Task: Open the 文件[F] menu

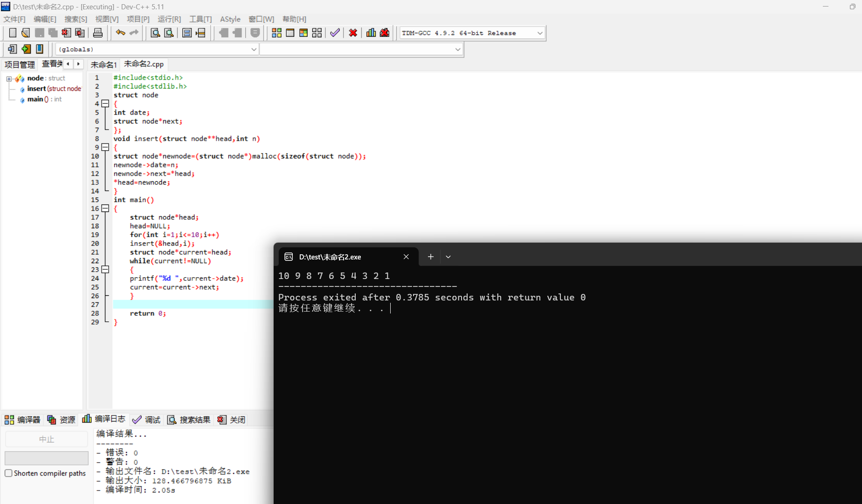Action: point(14,19)
